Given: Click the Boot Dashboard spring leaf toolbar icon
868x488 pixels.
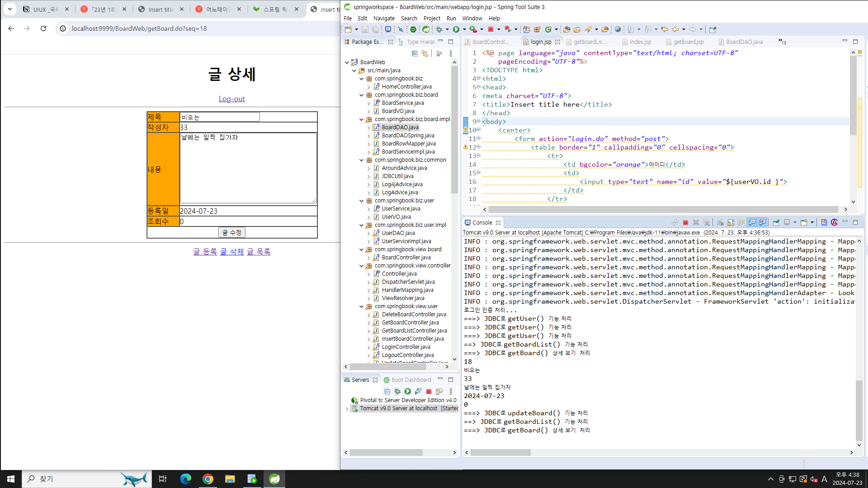Looking at the screenshot, I should pyautogui.click(x=426, y=29).
